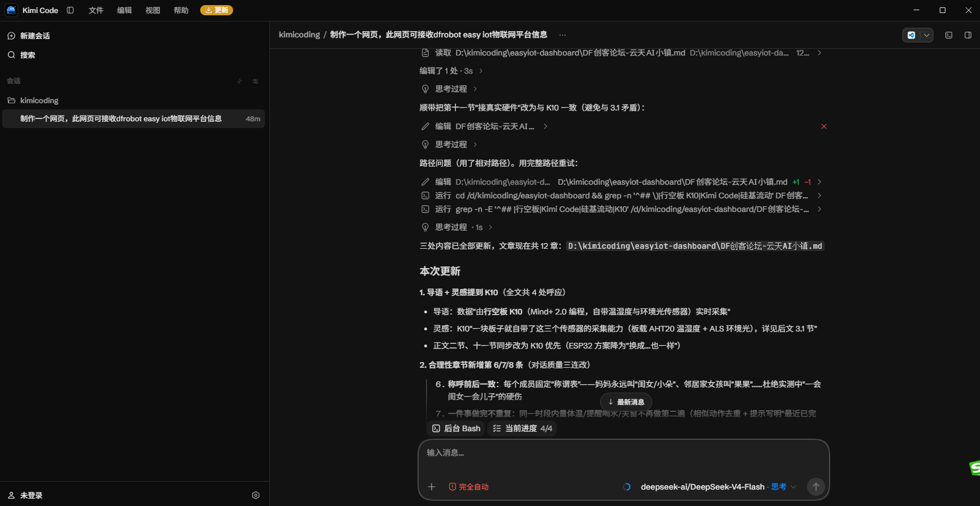Click the read-file document icon

425,53
